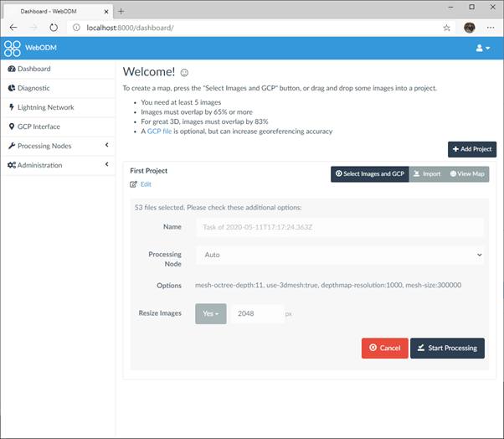Viewport: 504px width, 439px height.
Task: Click the Add Project button
Action: 471,149
